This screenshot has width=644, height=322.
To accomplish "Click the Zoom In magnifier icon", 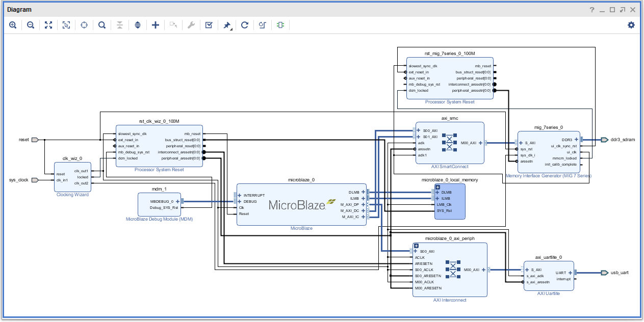I will (13, 25).
